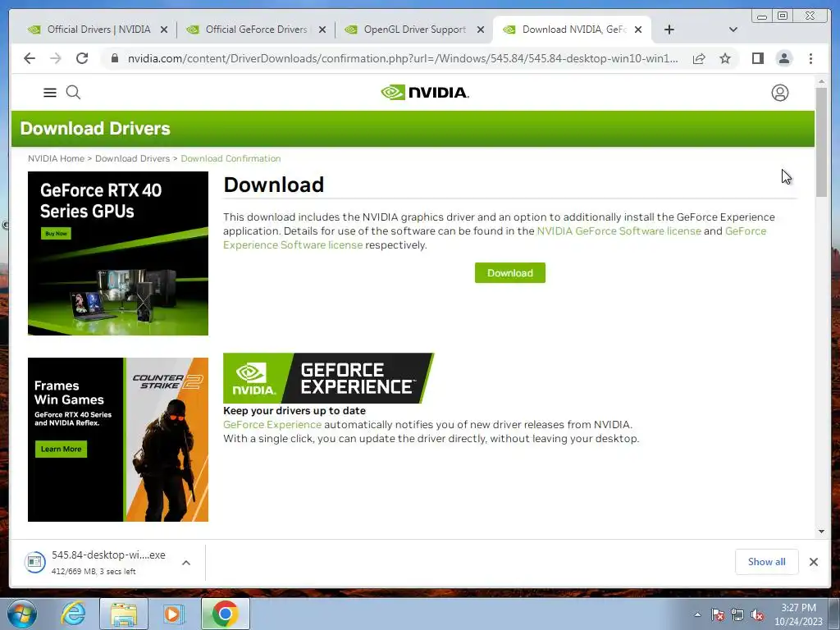Image resolution: width=840 pixels, height=630 pixels.
Task: Click the GeForce Experience logo banner
Action: pos(328,377)
